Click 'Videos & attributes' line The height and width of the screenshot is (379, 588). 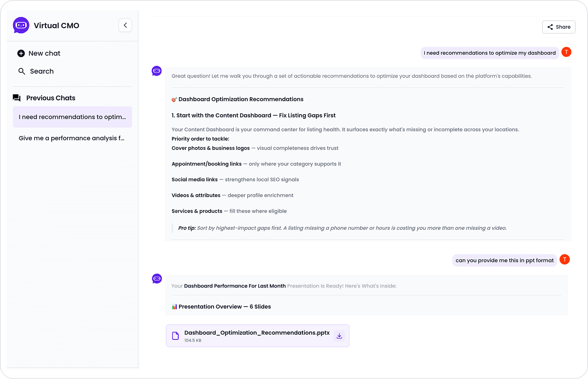point(233,195)
